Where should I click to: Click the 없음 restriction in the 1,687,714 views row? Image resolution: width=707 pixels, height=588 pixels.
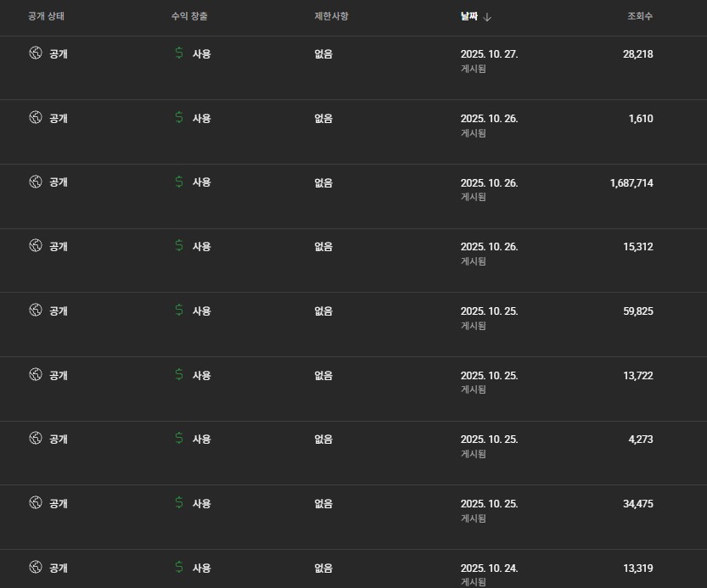click(323, 182)
